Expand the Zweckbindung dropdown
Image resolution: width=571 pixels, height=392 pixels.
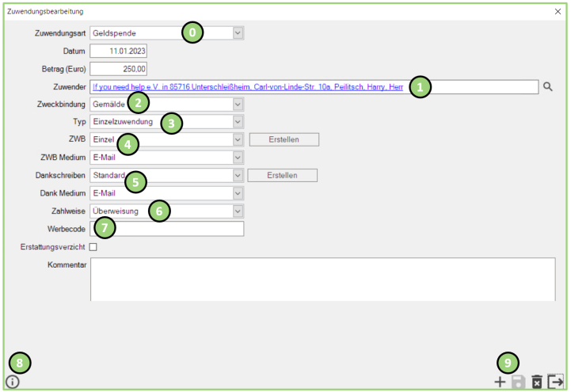238,105
